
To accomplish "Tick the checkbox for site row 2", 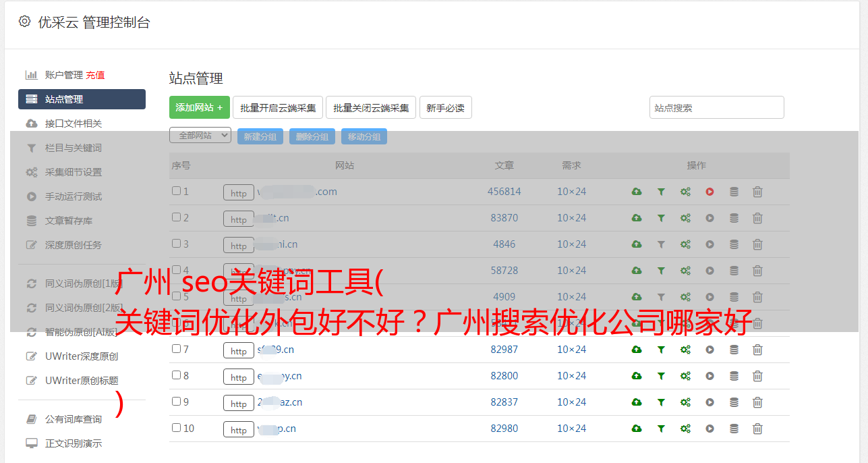I will [176, 217].
